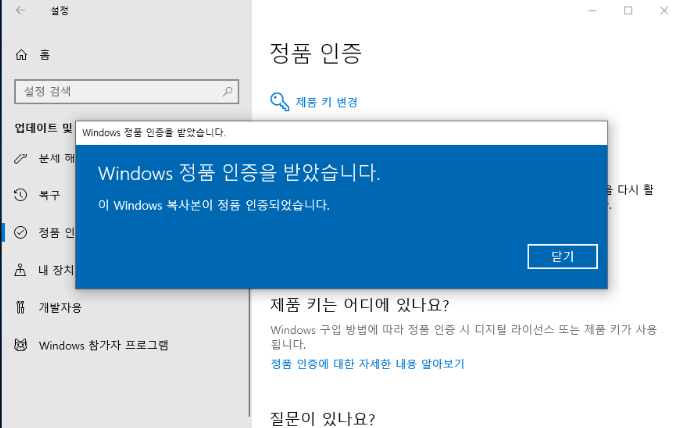The height and width of the screenshot is (428, 678).
Task: Click dialog text 이 Windows 복사본이 정품 인증되었습니다.
Action: (214, 205)
